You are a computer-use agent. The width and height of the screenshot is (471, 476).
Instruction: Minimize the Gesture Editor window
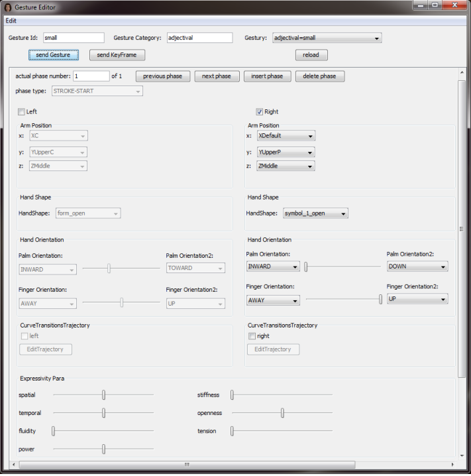coord(421,5)
